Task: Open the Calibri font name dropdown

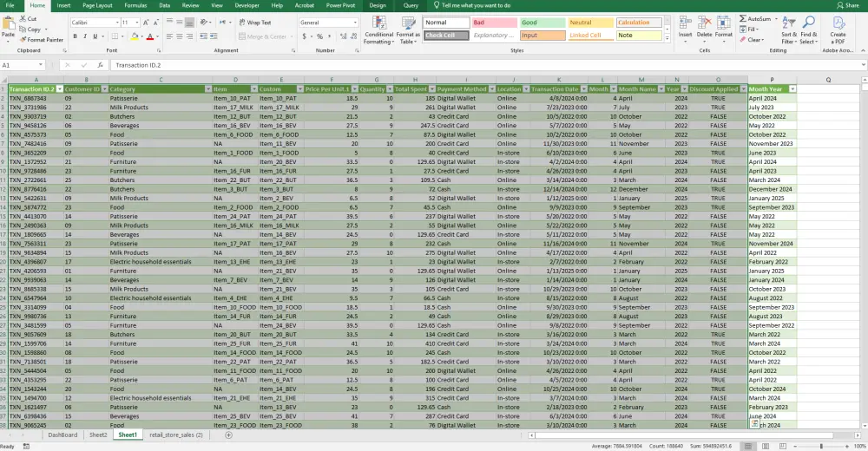Action: (x=117, y=23)
